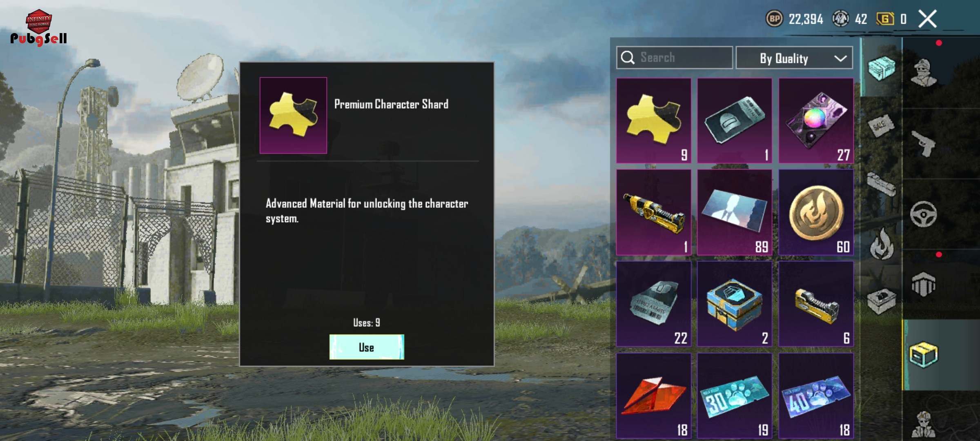Open the outfit character tab with cap
Viewport: 980px width, 441px height.
click(x=924, y=73)
